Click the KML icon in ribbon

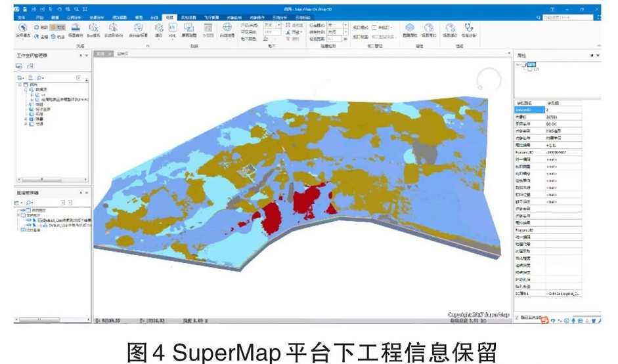[x=172, y=28]
